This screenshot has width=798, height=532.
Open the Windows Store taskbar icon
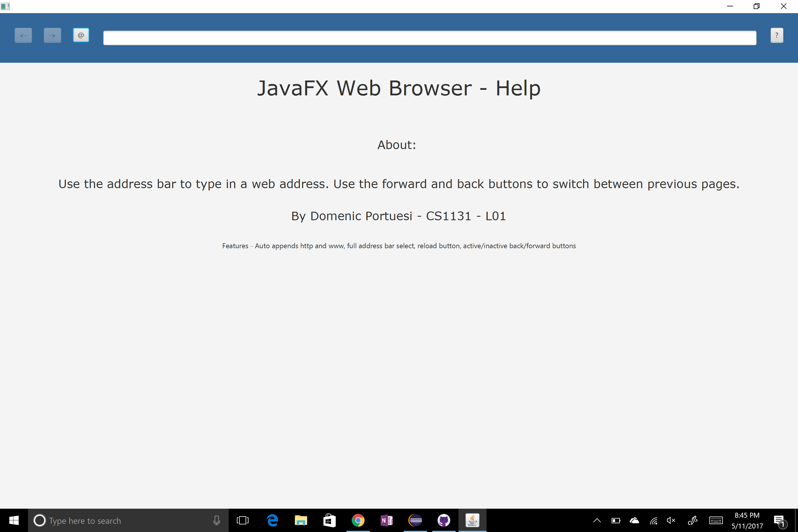[x=329, y=520]
